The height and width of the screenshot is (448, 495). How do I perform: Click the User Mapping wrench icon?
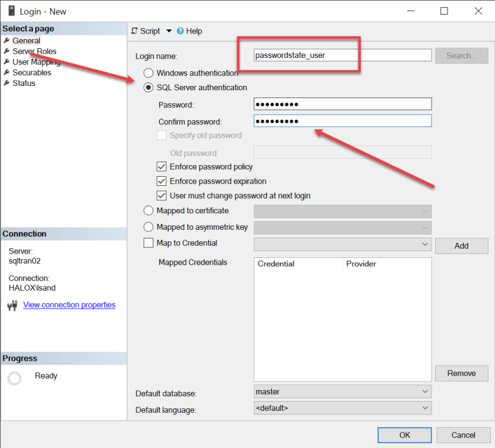[7, 62]
